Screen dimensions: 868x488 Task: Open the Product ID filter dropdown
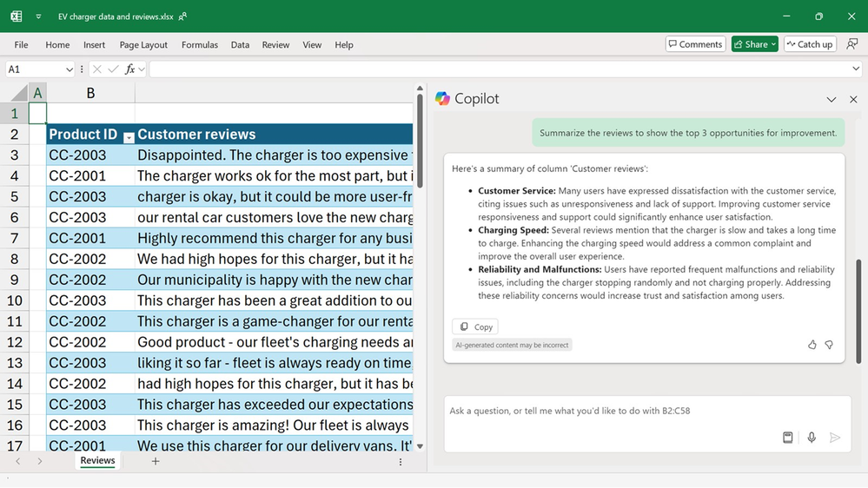point(129,137)
